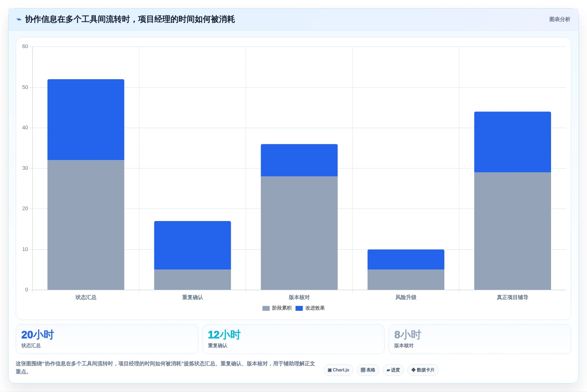Click the small icon in the 进度 chip

tap(388, 370)
